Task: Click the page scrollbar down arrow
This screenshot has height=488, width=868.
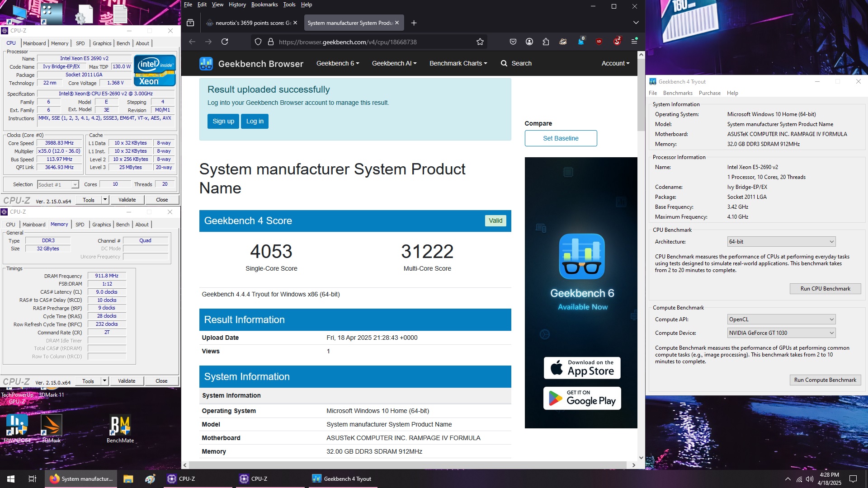Action: [641, 458]
